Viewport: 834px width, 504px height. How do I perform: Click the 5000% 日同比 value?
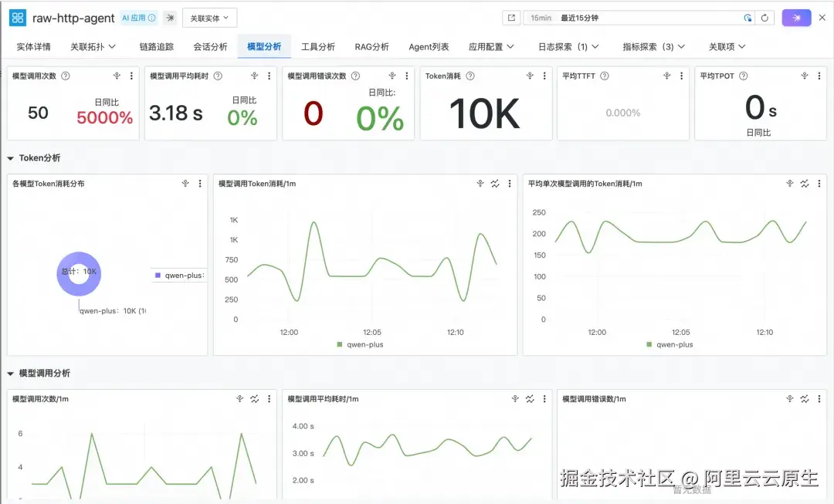pyautogui.click(x=105, y=117)
